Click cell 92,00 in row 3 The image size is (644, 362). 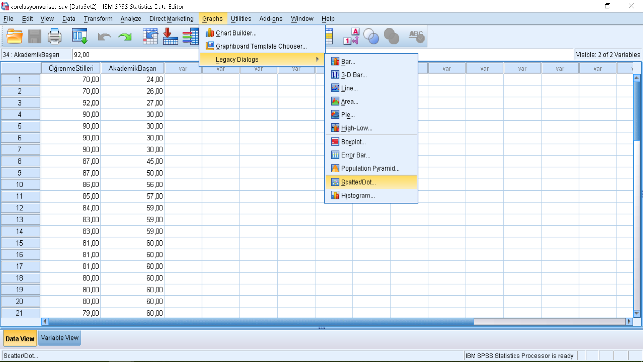tap(71, 103)
